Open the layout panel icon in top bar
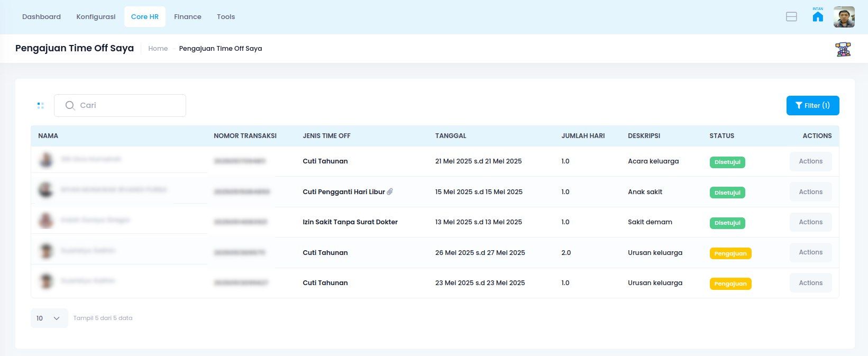 pos(791,17)
